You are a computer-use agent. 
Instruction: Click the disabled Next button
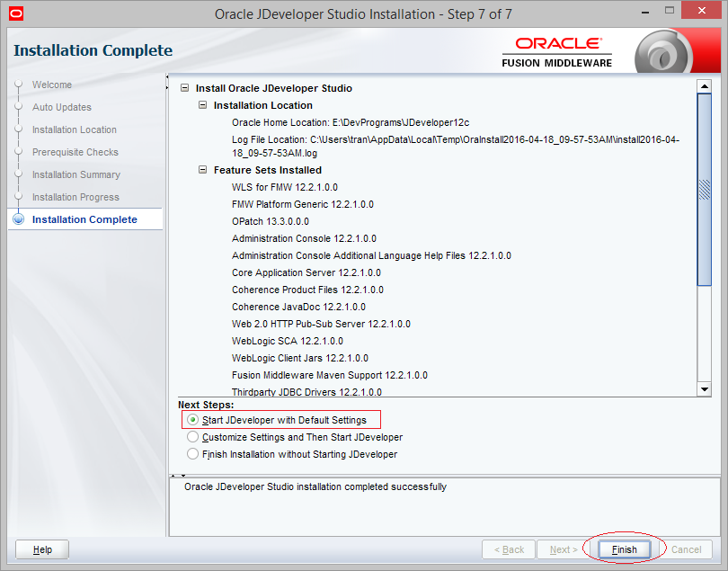[x=564, y=549]
